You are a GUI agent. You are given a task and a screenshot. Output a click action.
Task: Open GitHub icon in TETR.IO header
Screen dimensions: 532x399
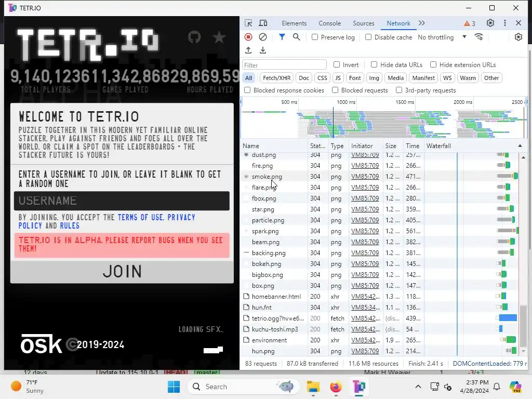(x=194, y=37)
